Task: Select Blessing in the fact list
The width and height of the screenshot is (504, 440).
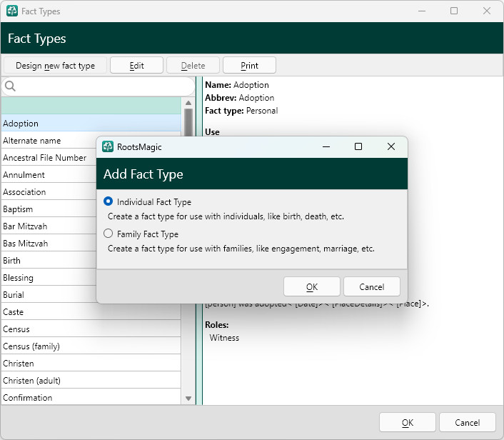Action: tap(49, 278)
